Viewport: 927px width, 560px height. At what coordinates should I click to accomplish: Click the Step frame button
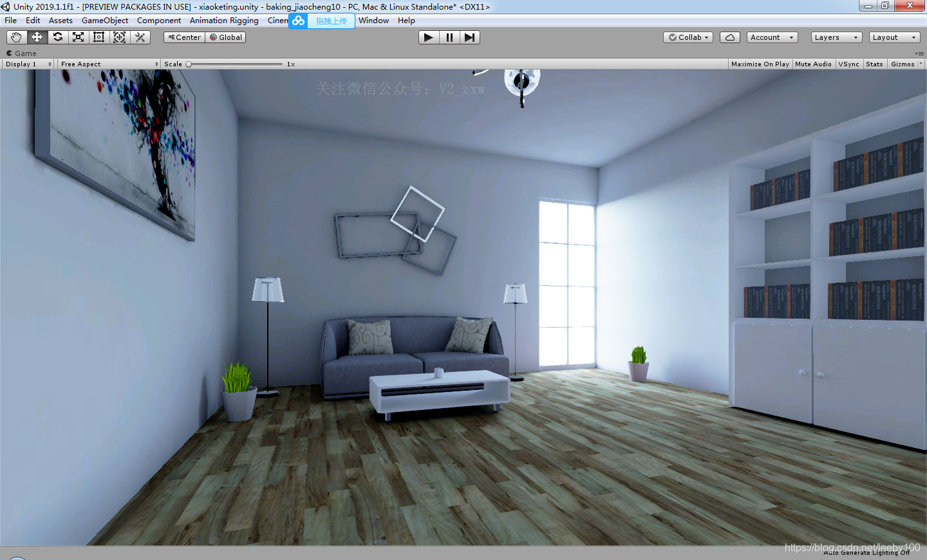tap(469, 37)
